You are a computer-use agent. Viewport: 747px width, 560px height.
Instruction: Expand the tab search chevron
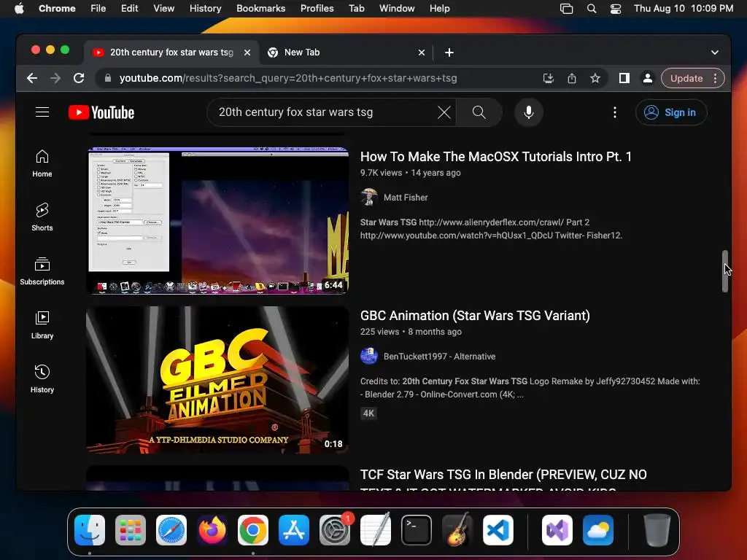tap(715, 52)
